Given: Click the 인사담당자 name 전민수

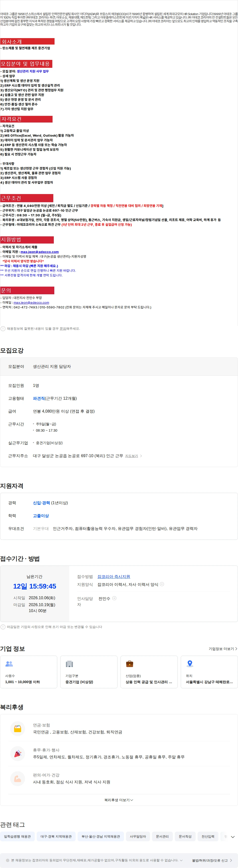Looking at the screenshot, I should click(104, 598).
